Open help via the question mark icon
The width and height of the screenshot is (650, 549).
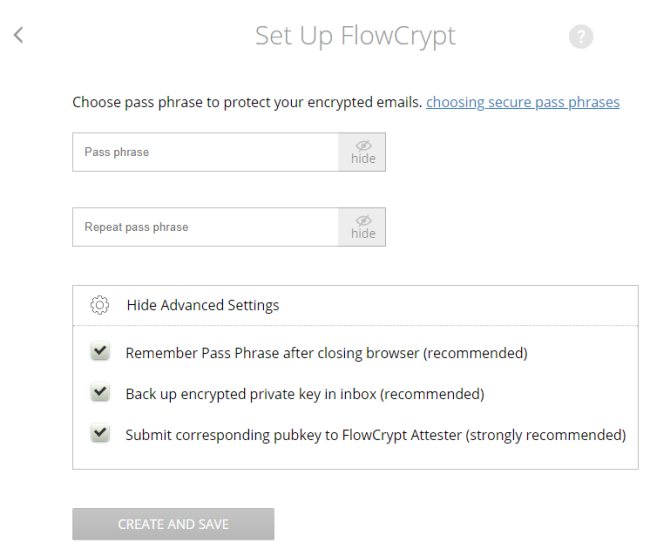(x=581, y=36)
